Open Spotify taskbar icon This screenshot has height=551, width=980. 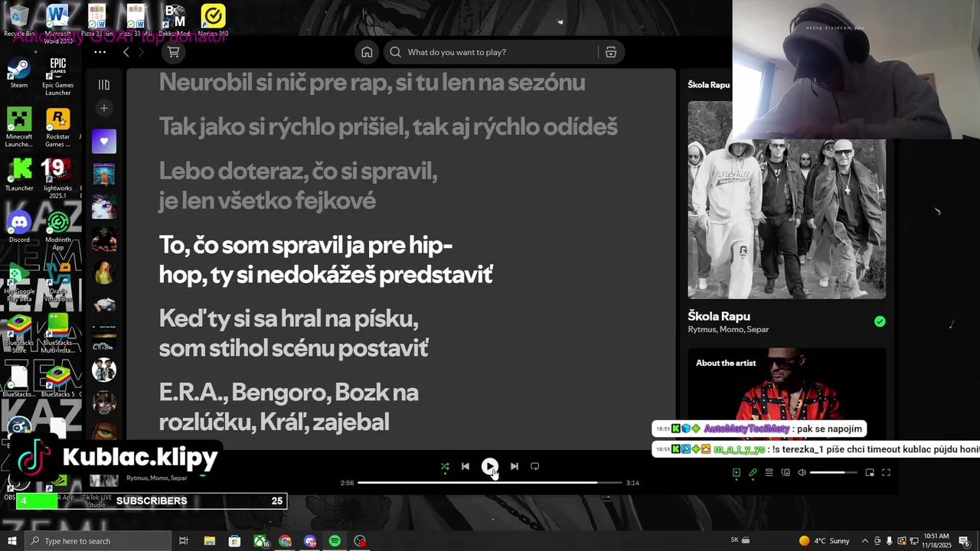point(335,541)
